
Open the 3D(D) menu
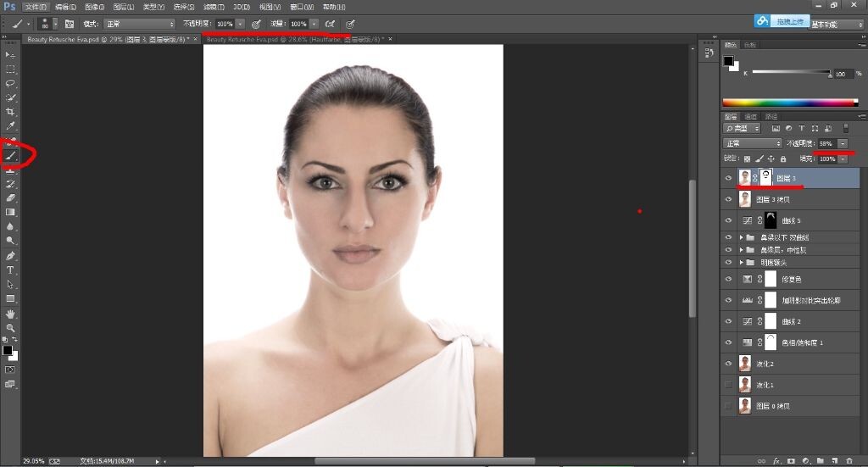242,7
